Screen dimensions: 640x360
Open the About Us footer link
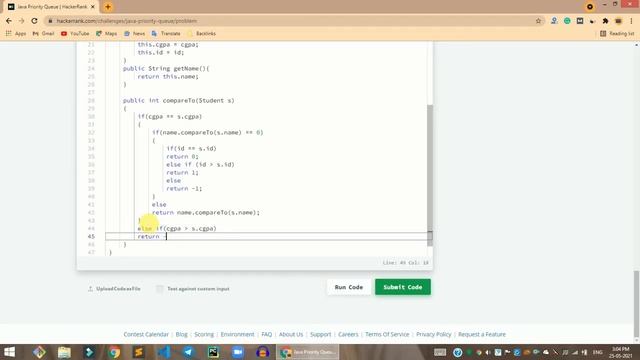(291, 334)
